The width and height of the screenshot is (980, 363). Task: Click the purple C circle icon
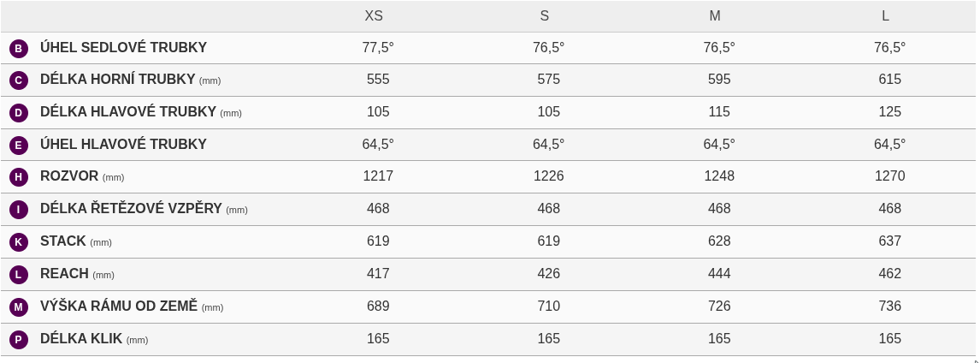pos(19,80)
